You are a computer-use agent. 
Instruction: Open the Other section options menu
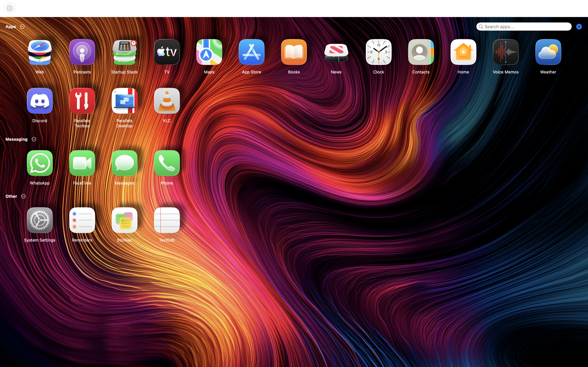coord(23,196)
